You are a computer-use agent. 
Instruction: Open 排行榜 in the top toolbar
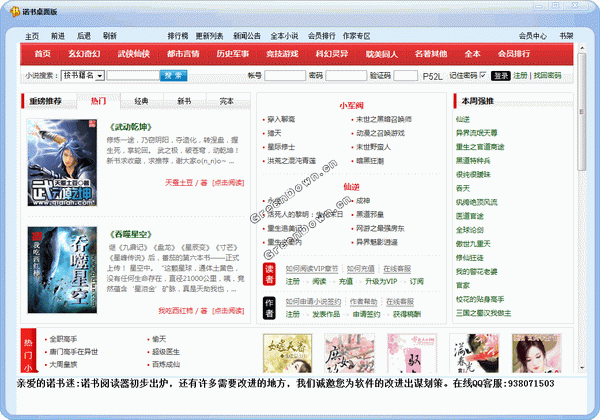178,36
